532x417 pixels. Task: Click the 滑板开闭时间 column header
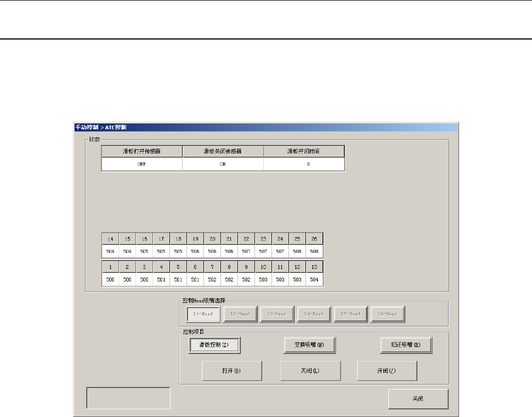click(304, 151)
